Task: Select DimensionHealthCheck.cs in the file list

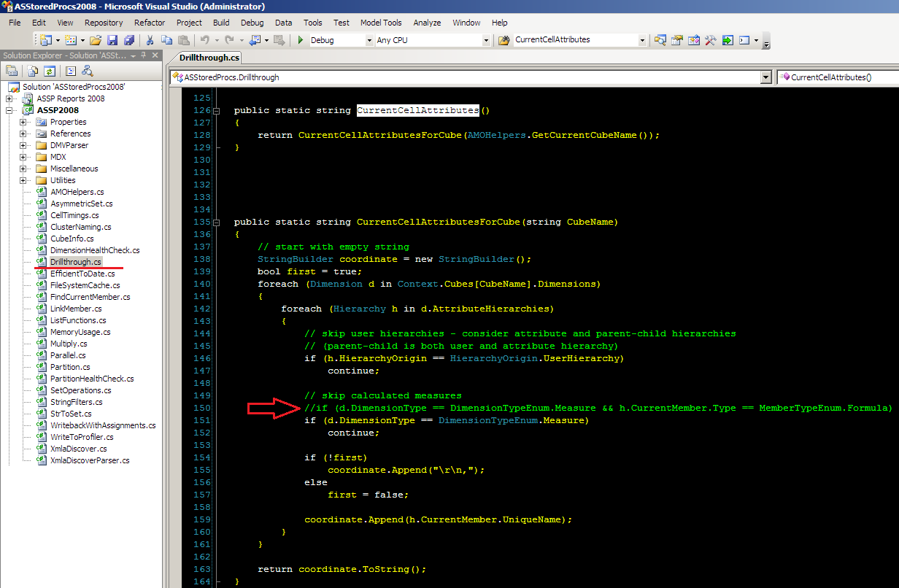Action: (95, 250)
